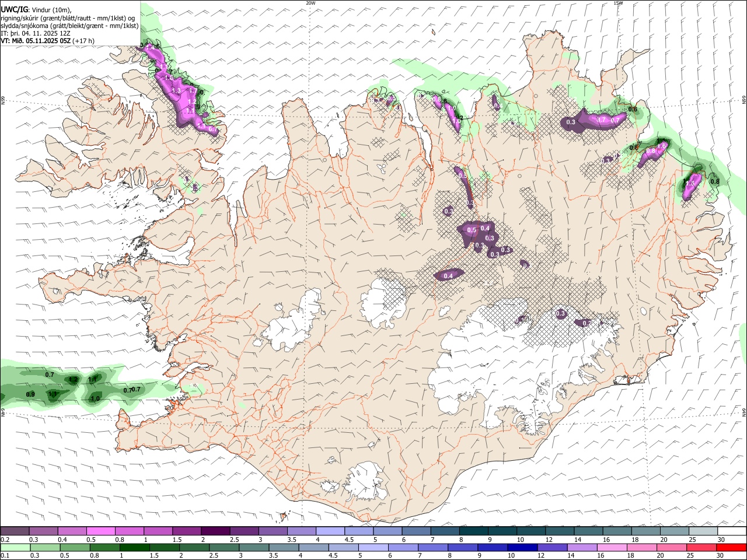Pick the white 30 swatch in upper legend row

[731, 531]
